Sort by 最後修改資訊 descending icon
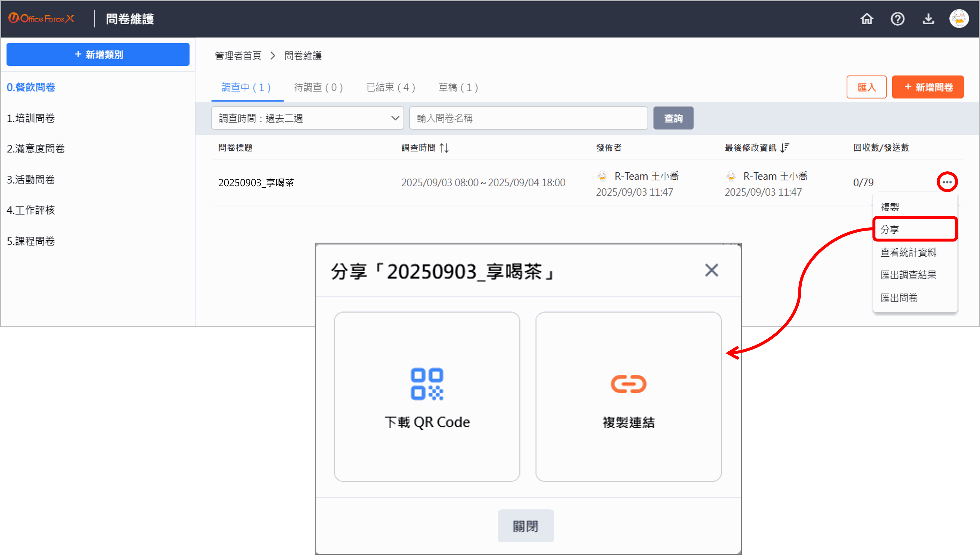The height and width of the screenshot is (555, 980). pos(784,148)
